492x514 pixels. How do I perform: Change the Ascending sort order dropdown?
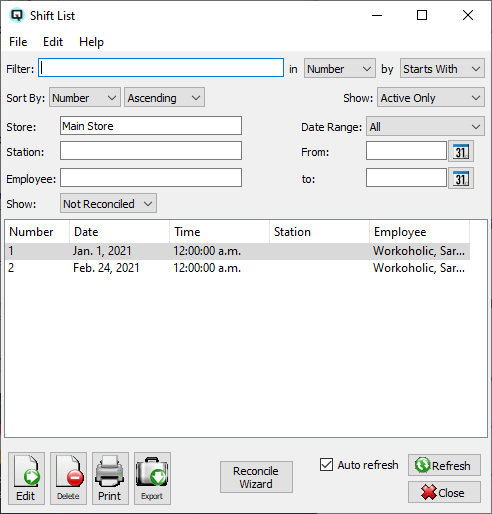pyautogui.click(x=164, y=97)
